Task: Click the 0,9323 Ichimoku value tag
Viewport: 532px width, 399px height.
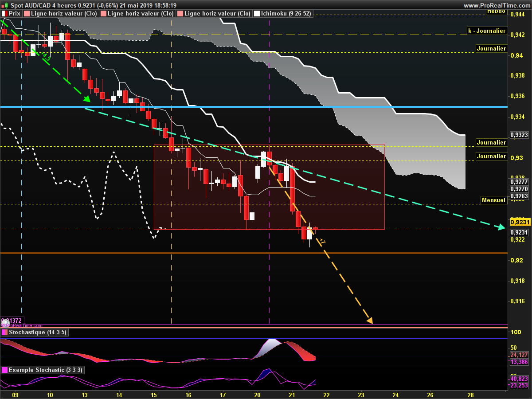Action: coord(519,134)
